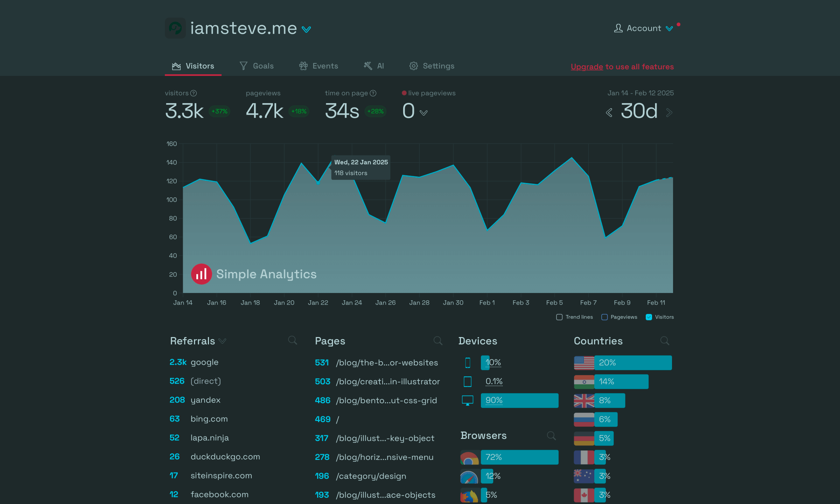This screenshot has height=504, width=840.
Task: Expand the Referrals dropdown chevron
Action: pos(222,341)
